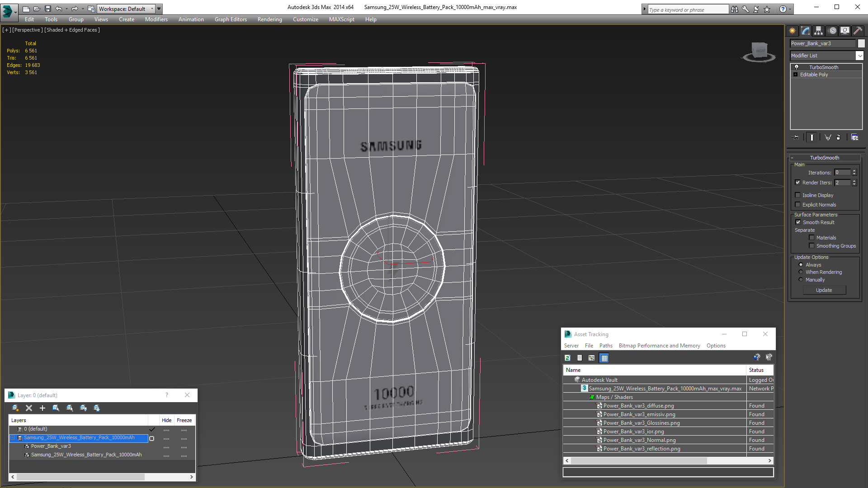
Task: Open the Hierarchy command panel tab
Action: [818, 31]
